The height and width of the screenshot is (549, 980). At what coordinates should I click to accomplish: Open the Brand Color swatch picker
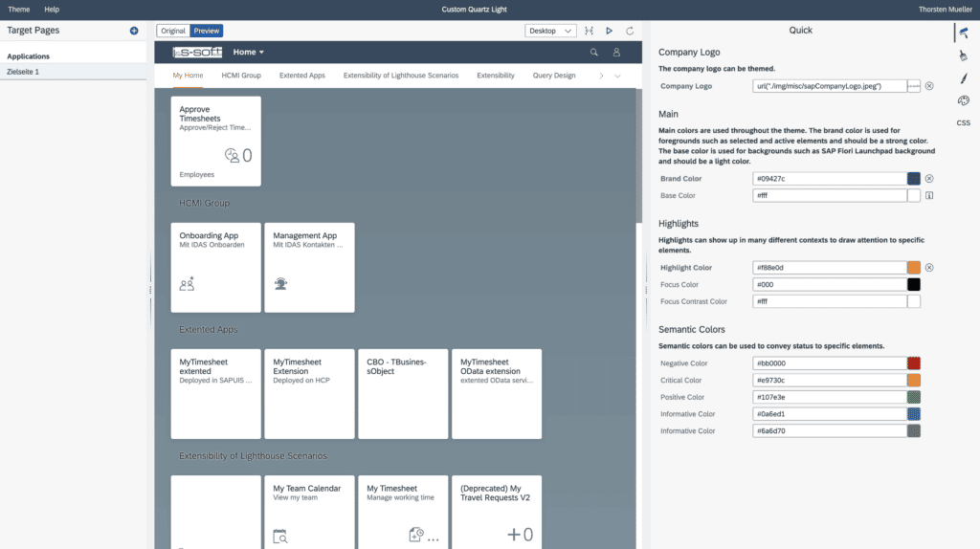click(x=914, y=179)
